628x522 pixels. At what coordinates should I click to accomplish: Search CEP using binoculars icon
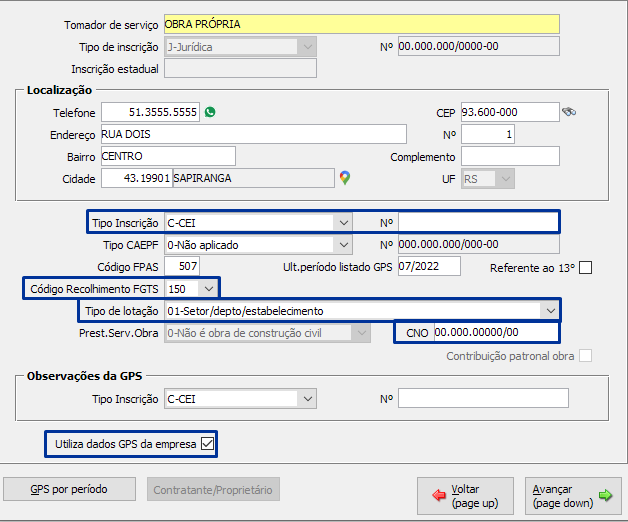[x=569, y=112]
